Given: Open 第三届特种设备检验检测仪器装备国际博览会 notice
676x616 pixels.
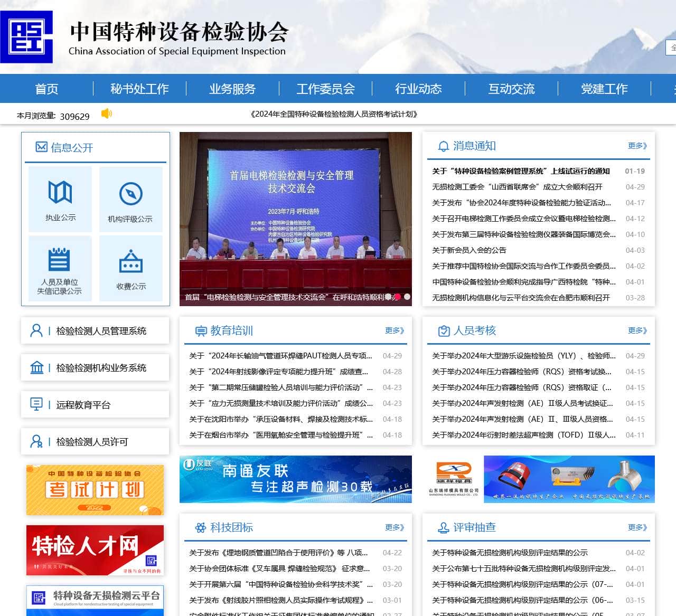Looking at the screenshot, I should 524,234.
